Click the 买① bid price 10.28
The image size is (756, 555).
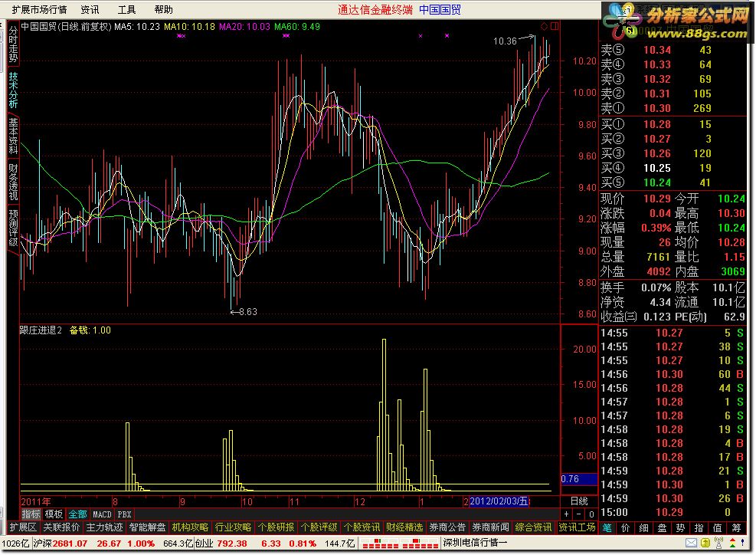(x=656, y=124)
